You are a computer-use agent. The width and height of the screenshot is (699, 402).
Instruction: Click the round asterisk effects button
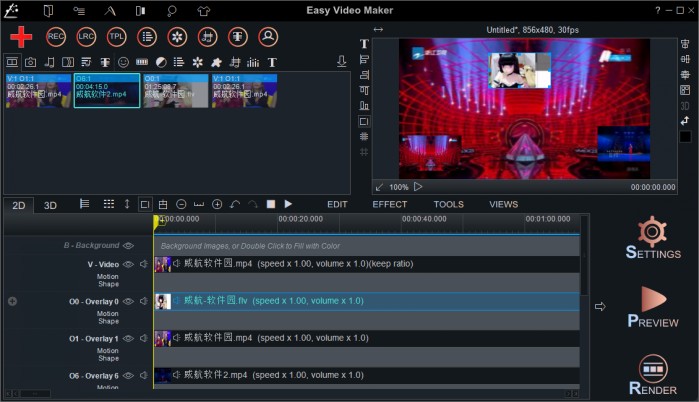(177, 37)
